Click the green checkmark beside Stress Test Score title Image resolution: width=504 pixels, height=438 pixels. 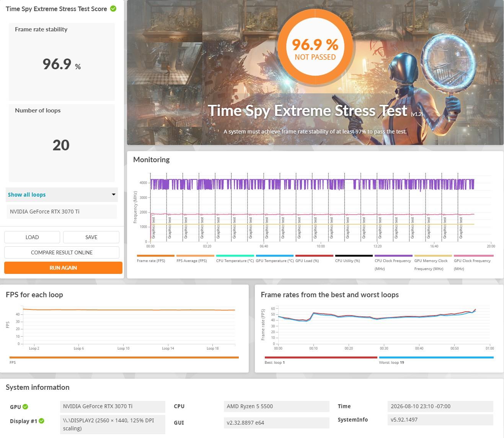coord(113,8)
